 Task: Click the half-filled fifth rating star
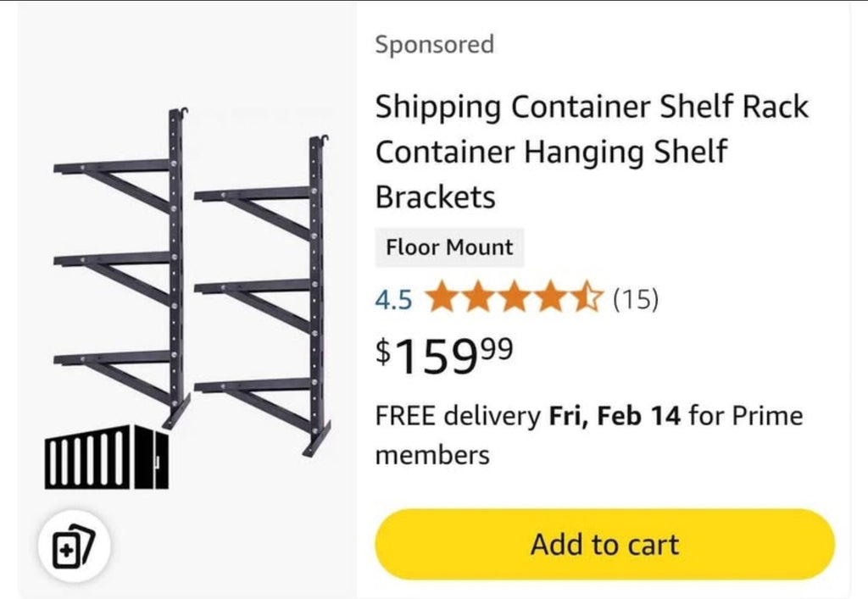click(586, 297)
